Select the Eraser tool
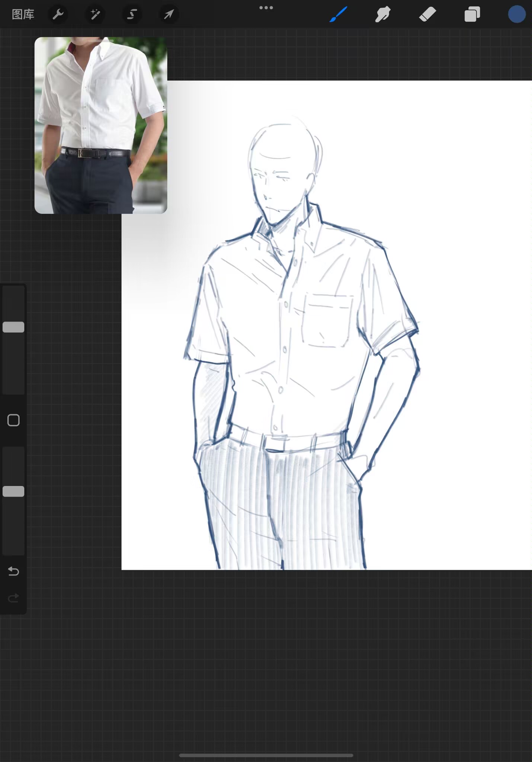Viewport: 532px width, 762px height. [x=427, y=15]
